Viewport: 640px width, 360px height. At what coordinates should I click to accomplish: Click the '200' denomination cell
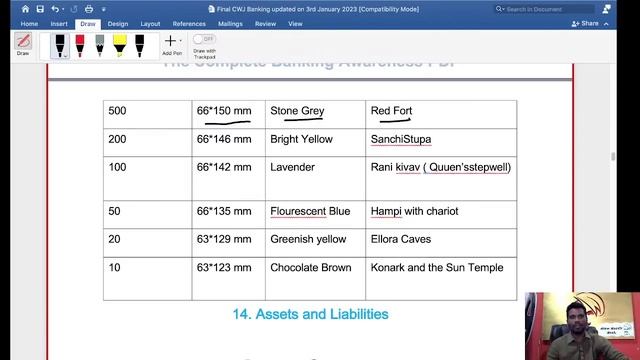[x=147, y=142]
